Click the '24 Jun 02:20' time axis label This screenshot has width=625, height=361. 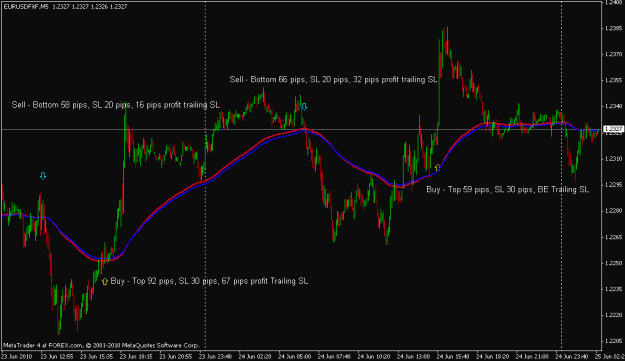[255, 356]
